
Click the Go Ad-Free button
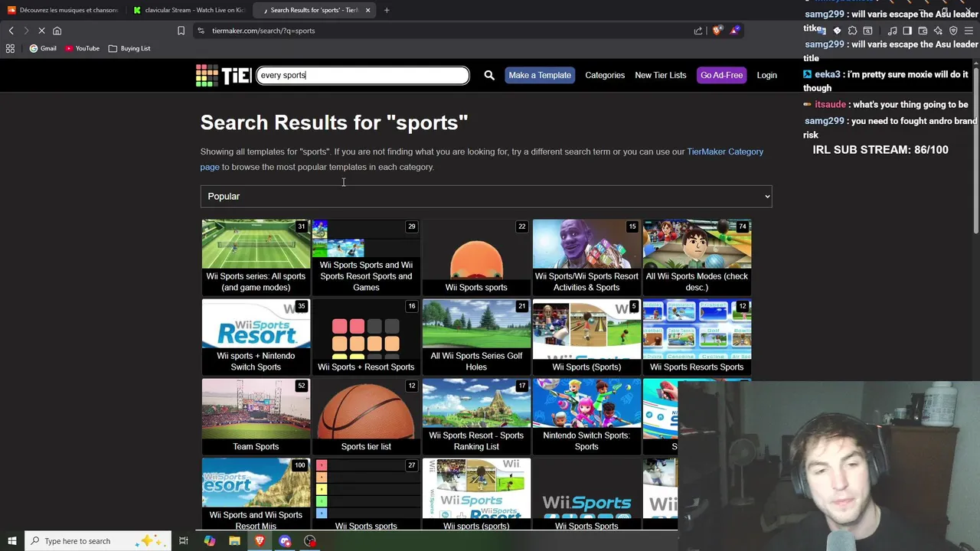coord(721,75)
